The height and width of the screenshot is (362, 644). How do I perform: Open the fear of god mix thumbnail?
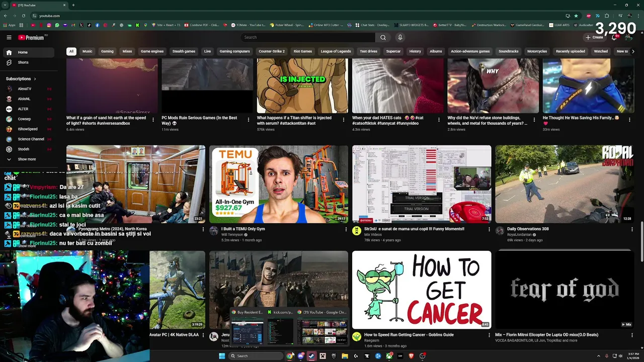coord(565,290)
